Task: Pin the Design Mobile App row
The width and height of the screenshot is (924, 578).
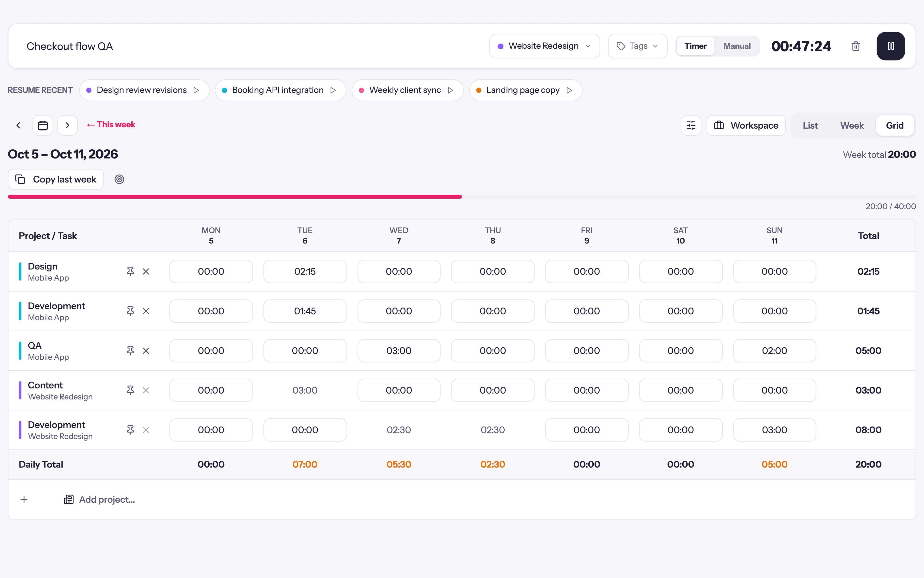Action: [130, 271]
